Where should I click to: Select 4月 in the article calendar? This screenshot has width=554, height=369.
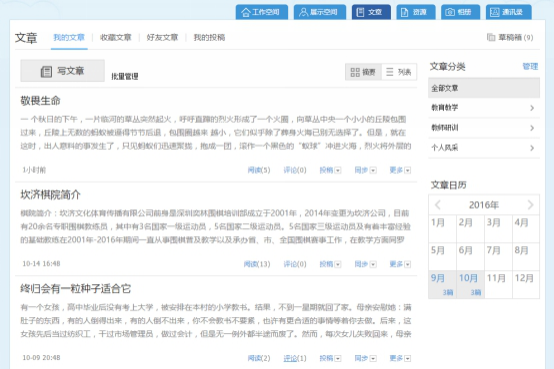(x=526, y=229)
